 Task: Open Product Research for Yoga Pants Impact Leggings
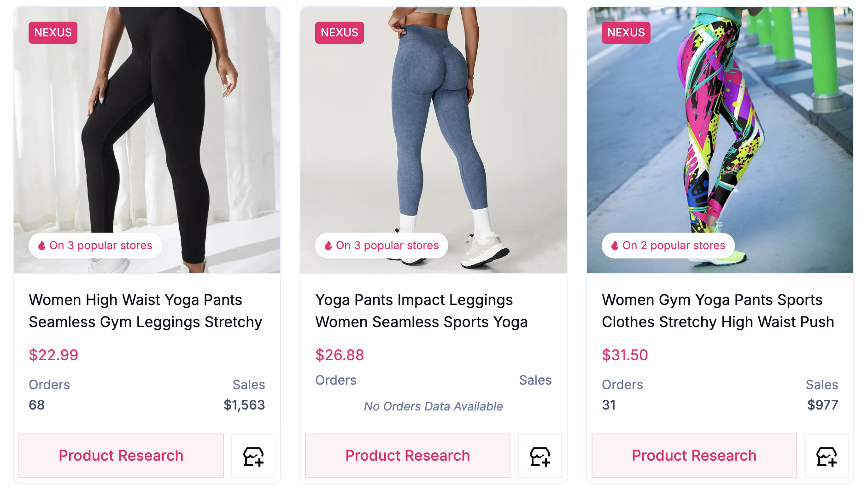(x=407, y=456)
